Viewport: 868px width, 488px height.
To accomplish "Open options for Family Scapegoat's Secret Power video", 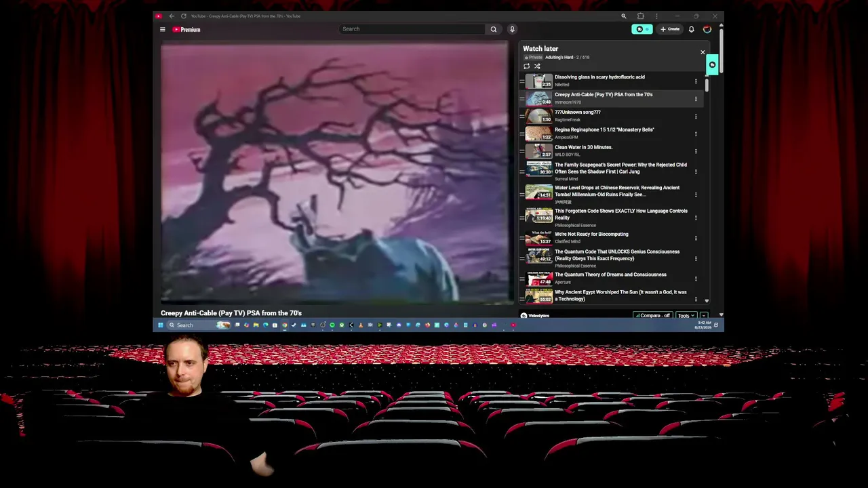I will pos(695,171).
